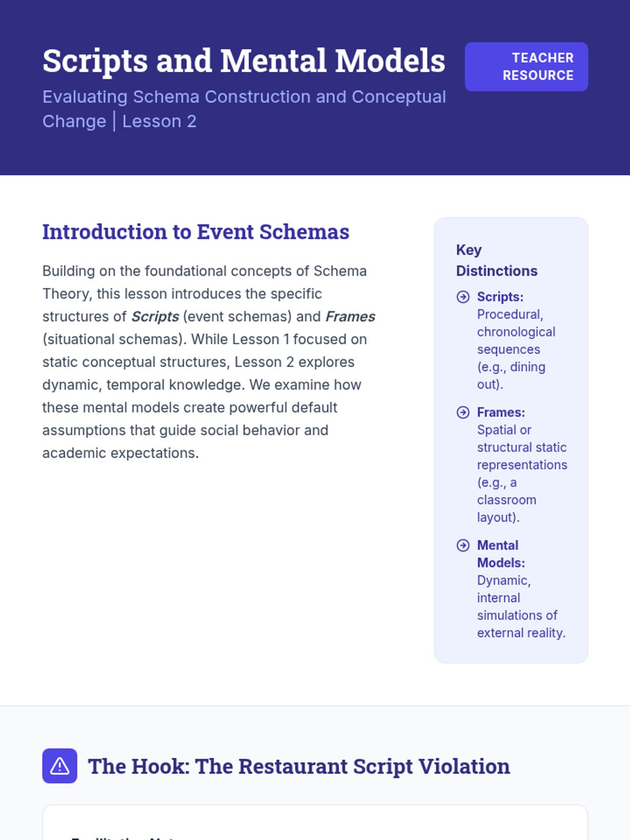Click the 'Scripts and Mental Models' title

coord(244,61)
